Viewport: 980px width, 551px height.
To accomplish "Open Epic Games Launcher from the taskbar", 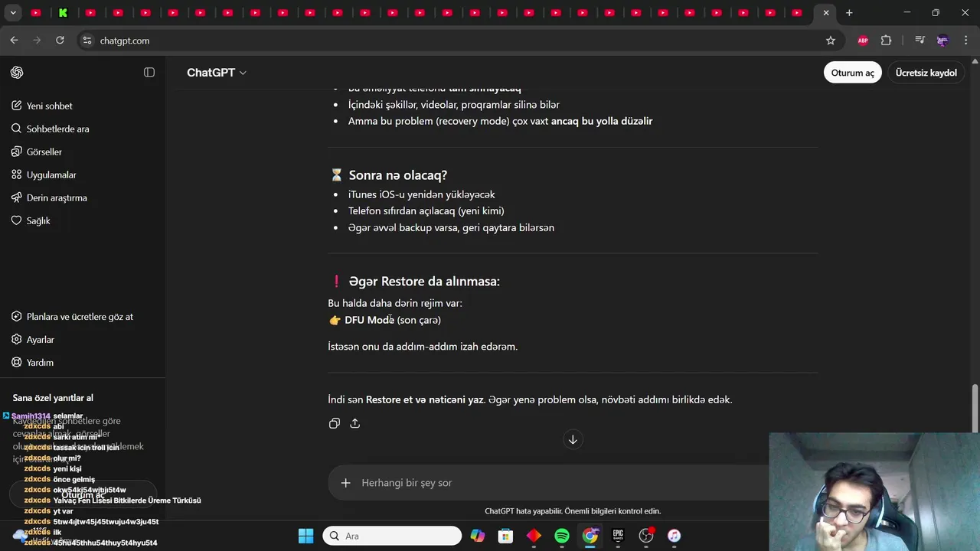I will point(618,536).
